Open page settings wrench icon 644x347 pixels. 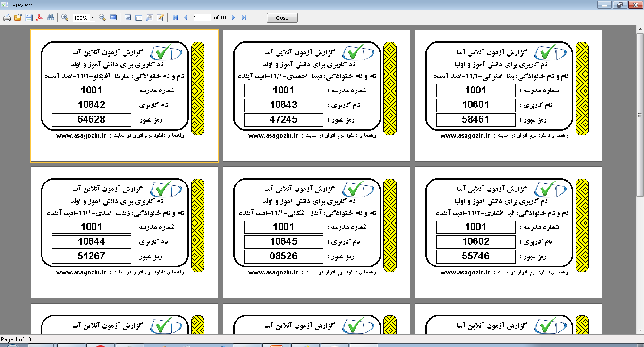[x=149, y=17]
